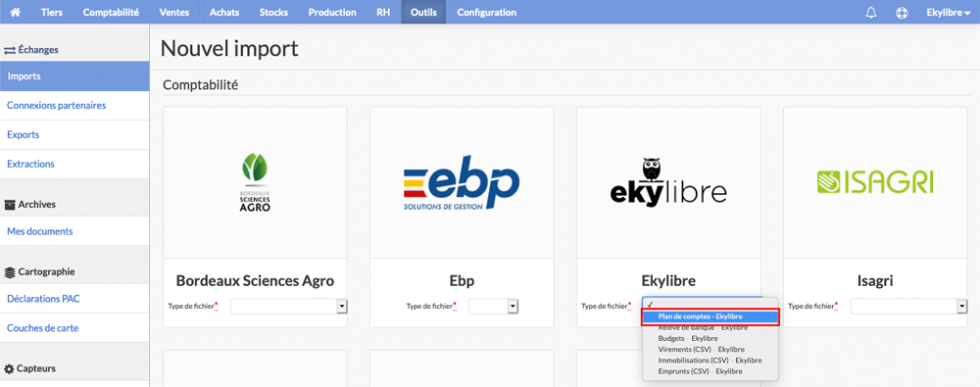
Task: Go to the home icon in navbar
Action: pos(15,12)
